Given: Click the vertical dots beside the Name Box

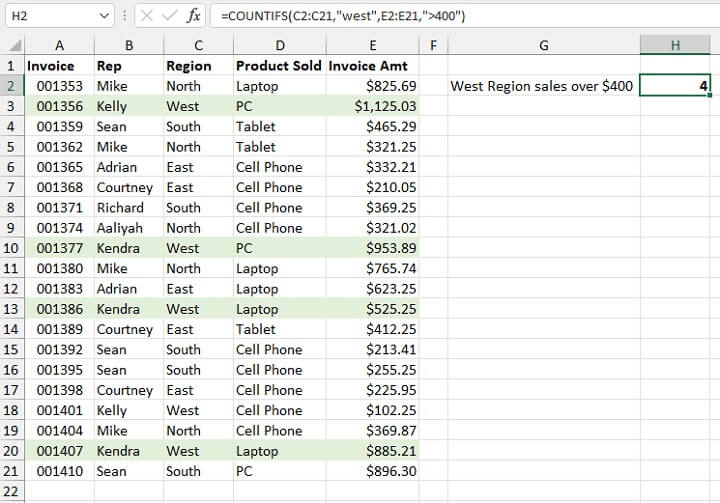Looking at the screenshot, I should [123, 16].
